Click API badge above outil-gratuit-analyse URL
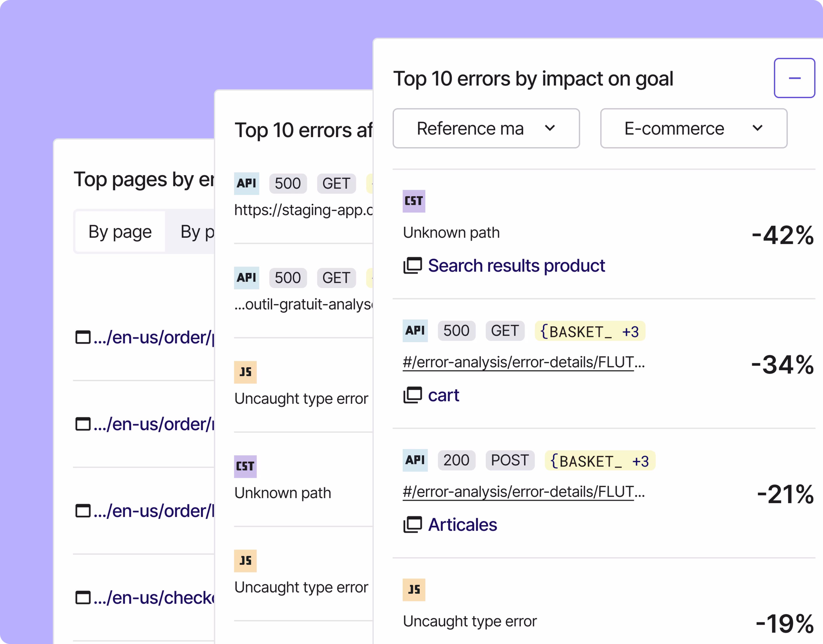 click(246, 278)
